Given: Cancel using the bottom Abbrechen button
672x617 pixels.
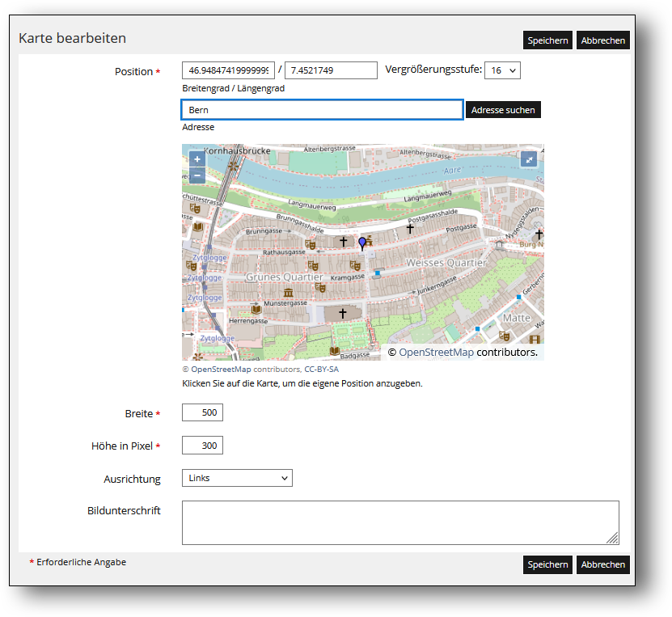Looking at the screenshot, I should 602,564.
